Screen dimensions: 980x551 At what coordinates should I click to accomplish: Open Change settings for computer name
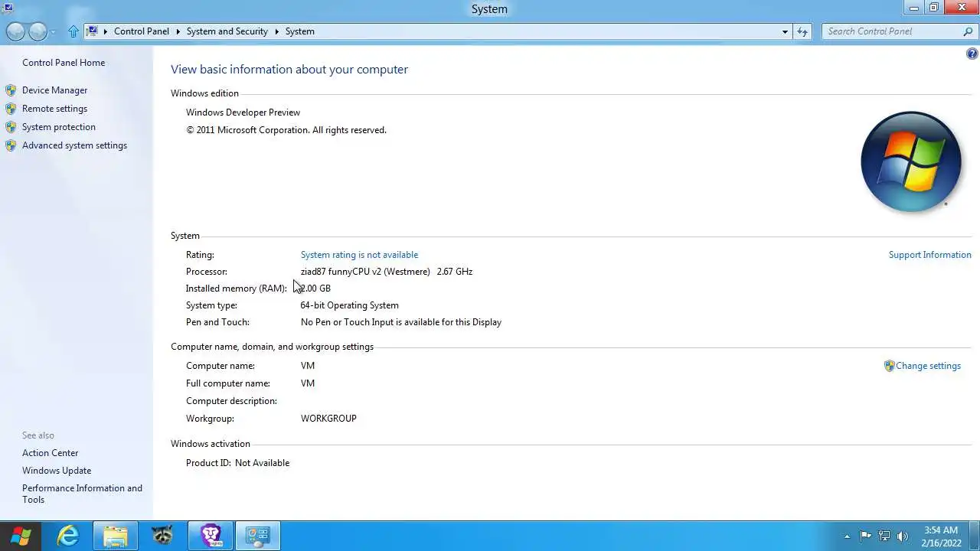tap(928, 366)
